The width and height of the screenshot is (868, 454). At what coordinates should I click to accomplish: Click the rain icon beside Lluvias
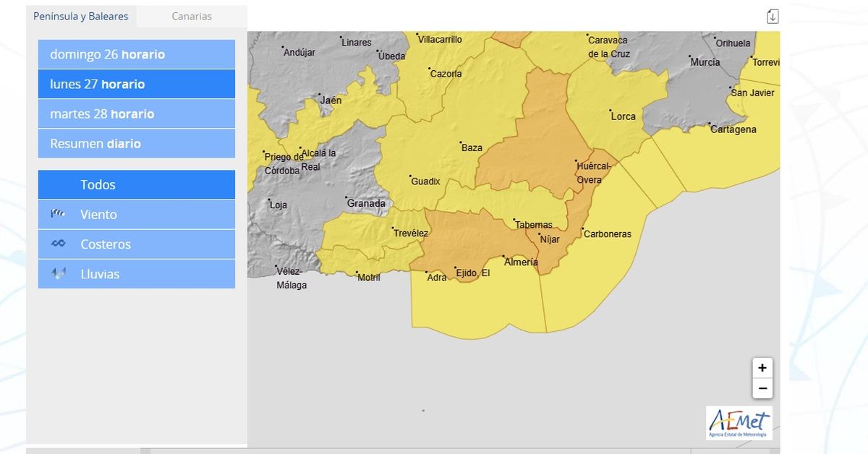tap(59, 273)
